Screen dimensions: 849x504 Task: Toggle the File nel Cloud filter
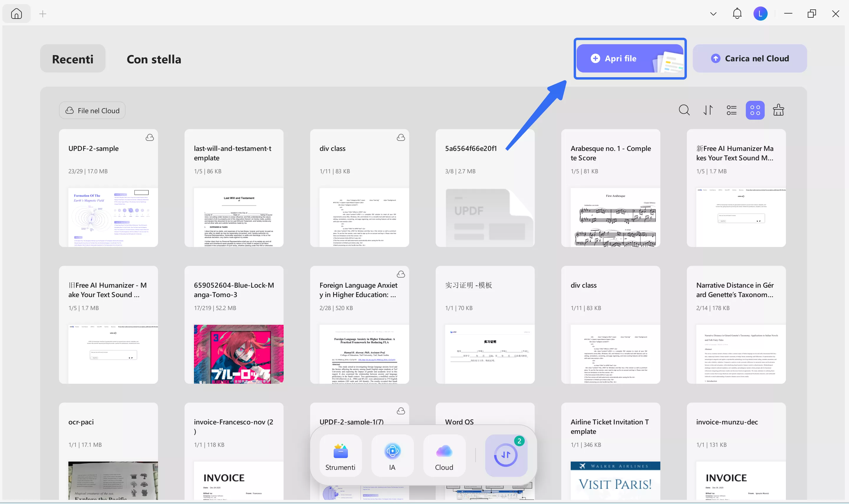92,110
